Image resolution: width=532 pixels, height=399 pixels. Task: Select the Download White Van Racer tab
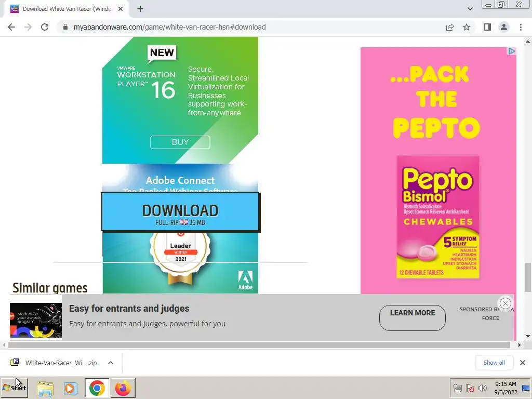67,9
